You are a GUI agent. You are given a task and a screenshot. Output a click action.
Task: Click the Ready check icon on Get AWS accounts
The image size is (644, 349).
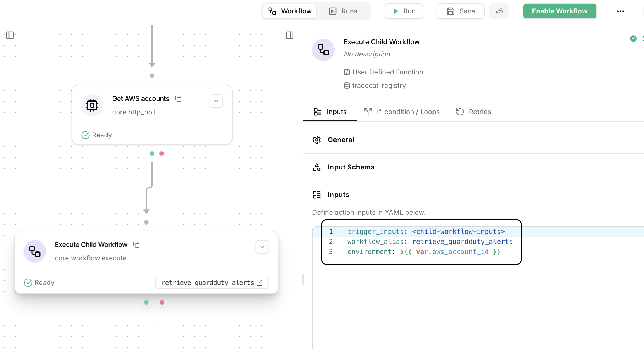(86, 135)
